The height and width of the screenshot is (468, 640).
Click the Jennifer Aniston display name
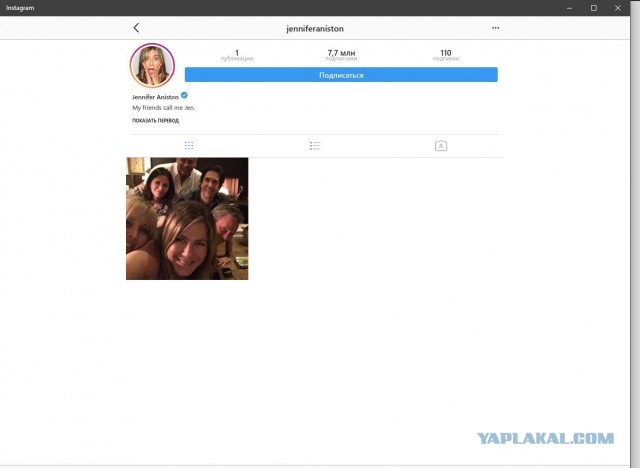tap(155, 97)
